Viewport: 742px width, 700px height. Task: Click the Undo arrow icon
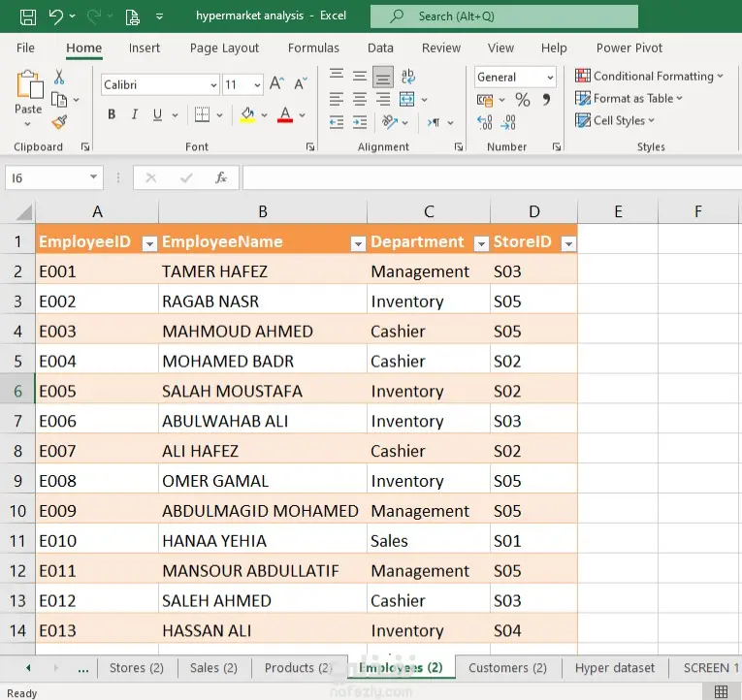tap(56, 16)
